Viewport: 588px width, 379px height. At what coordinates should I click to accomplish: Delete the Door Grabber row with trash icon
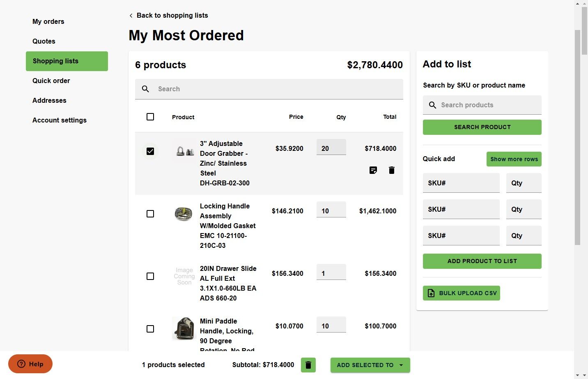coord(392,170)
